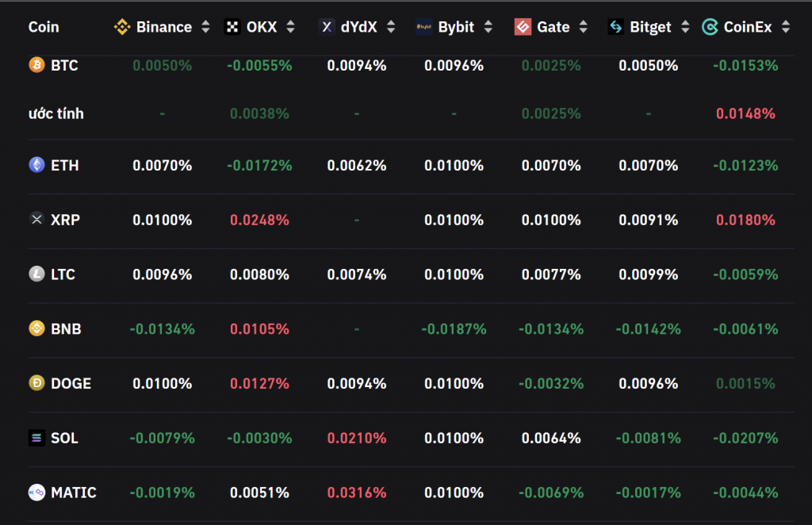Click the Ethereum coin icon
Image resolution: width=812 pixels, height=525 pixels.
click(36, 165)
